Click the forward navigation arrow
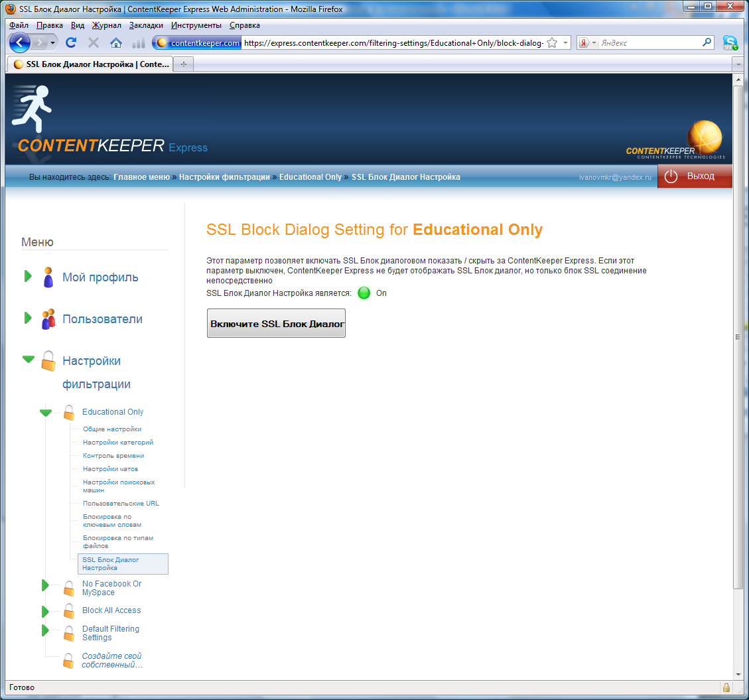 [40, 43]
